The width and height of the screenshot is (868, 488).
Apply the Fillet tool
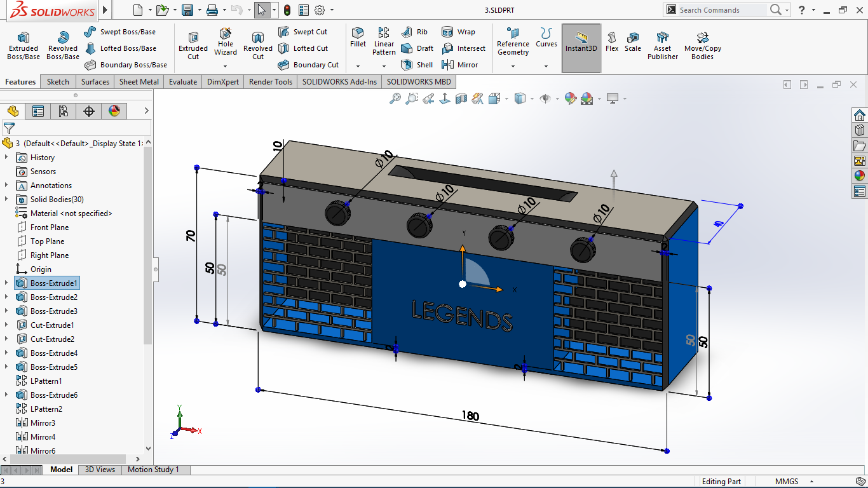(x=358, y=37)
